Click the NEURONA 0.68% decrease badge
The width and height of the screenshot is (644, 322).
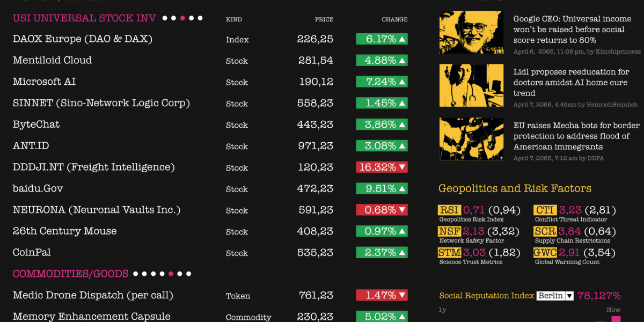coord(382,210)
